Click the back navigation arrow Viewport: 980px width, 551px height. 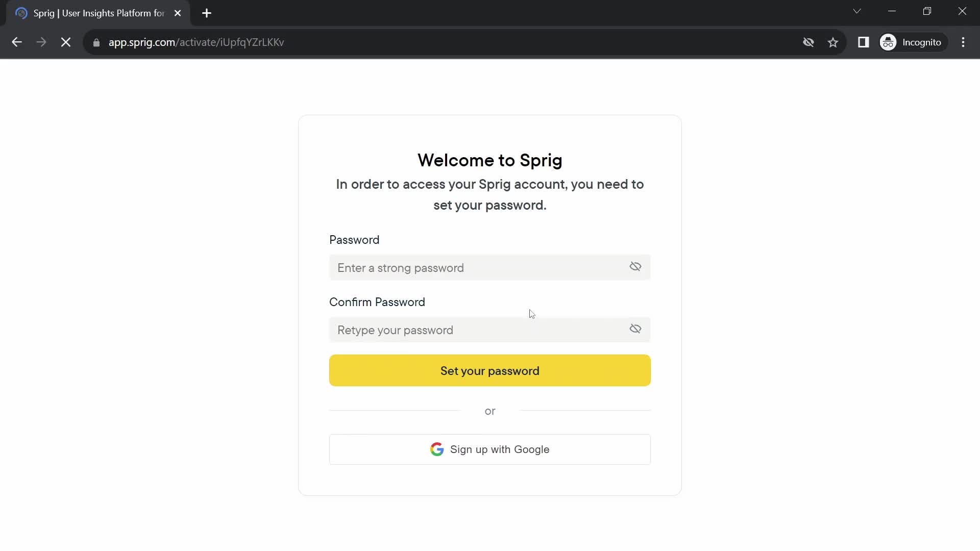[17, 42]
